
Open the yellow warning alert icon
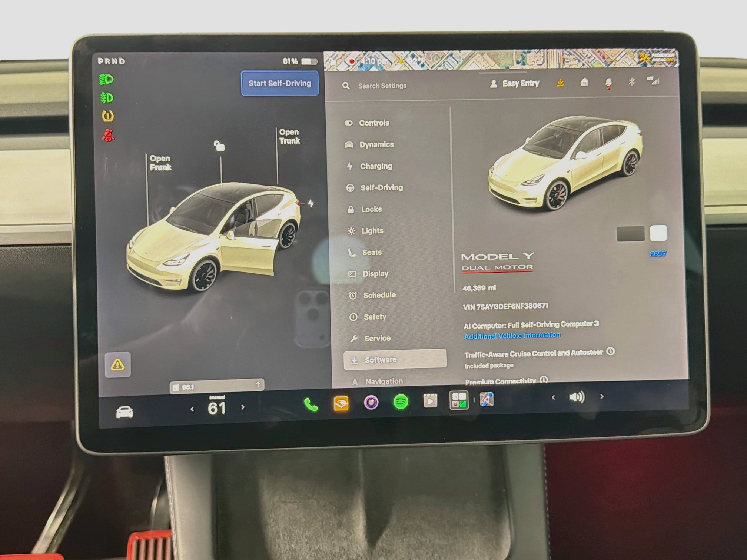pos(118,365)
